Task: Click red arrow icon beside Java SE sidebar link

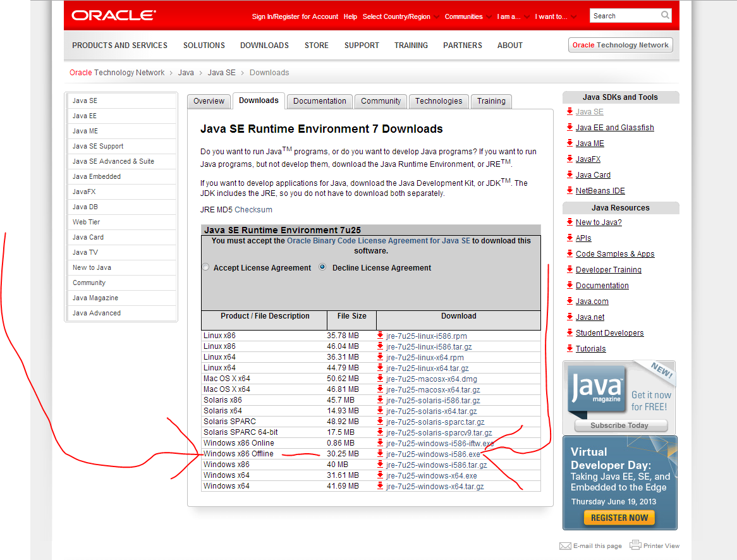Action: (x=569, y=111)
